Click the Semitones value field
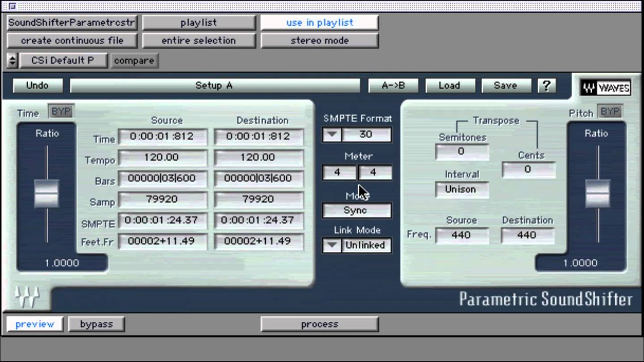Viewport: 644px width, 362px height. click(461, 152)
